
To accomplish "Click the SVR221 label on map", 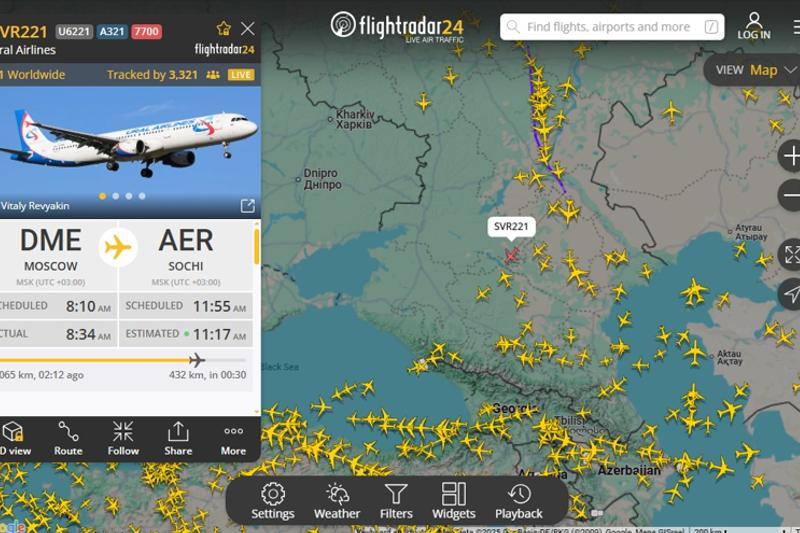I will (x=511, y=226).
